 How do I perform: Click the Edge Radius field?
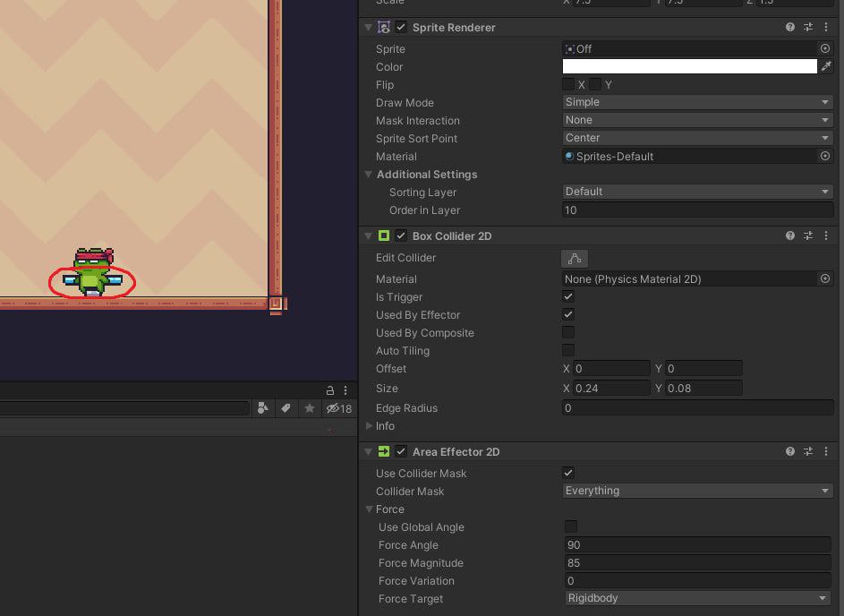tap(697, 407)
